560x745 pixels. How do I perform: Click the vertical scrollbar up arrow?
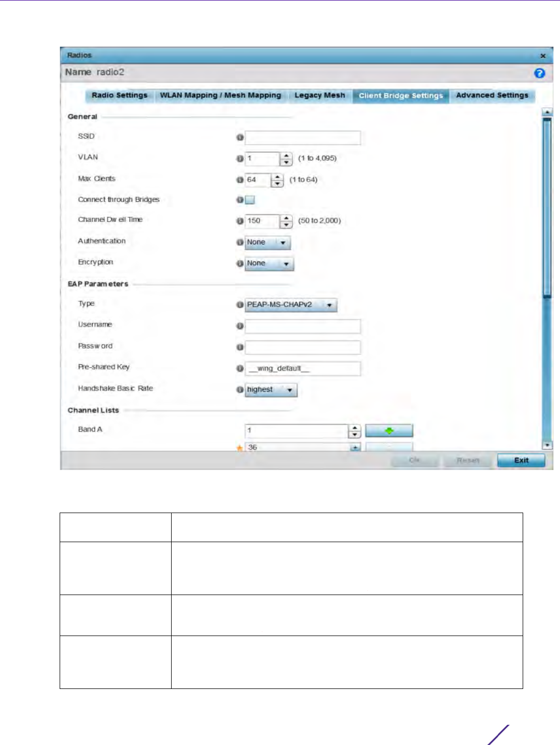tap(547, 112)
